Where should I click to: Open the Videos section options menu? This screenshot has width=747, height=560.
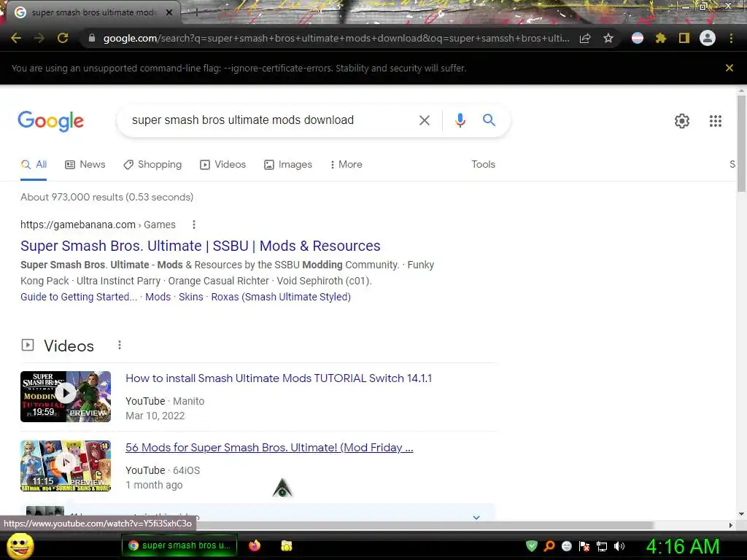pos(120,345)
